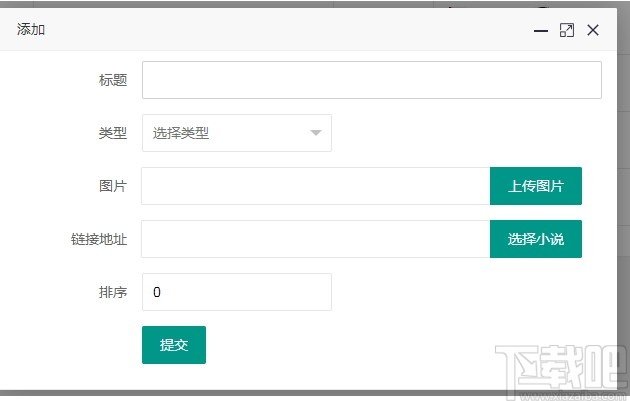Click the 标题 input field
This screenshot has height=401, width=630.
(x=372, y=80)
